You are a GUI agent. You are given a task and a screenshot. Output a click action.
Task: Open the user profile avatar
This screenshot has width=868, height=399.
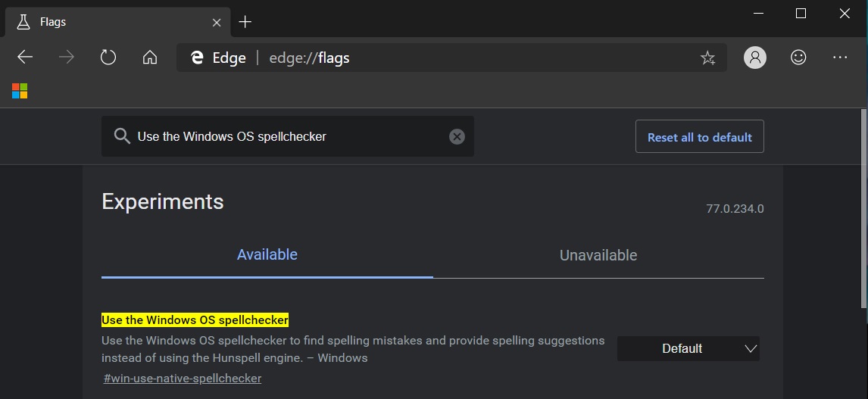[755, 58]
